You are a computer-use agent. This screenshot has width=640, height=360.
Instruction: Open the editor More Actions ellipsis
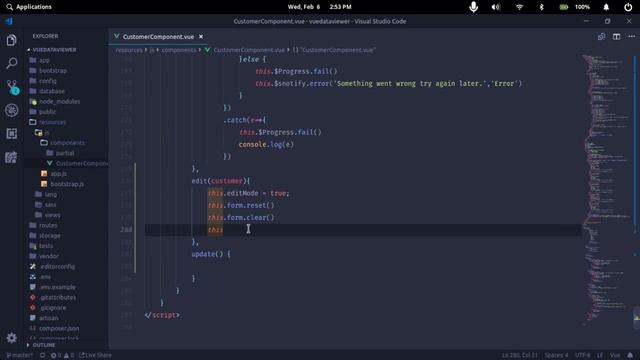631,37
